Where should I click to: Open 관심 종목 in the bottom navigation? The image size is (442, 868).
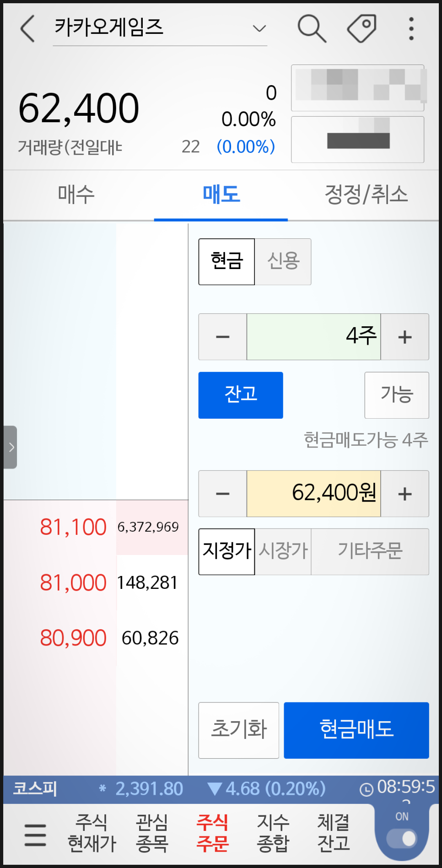(x=152, y=833)
